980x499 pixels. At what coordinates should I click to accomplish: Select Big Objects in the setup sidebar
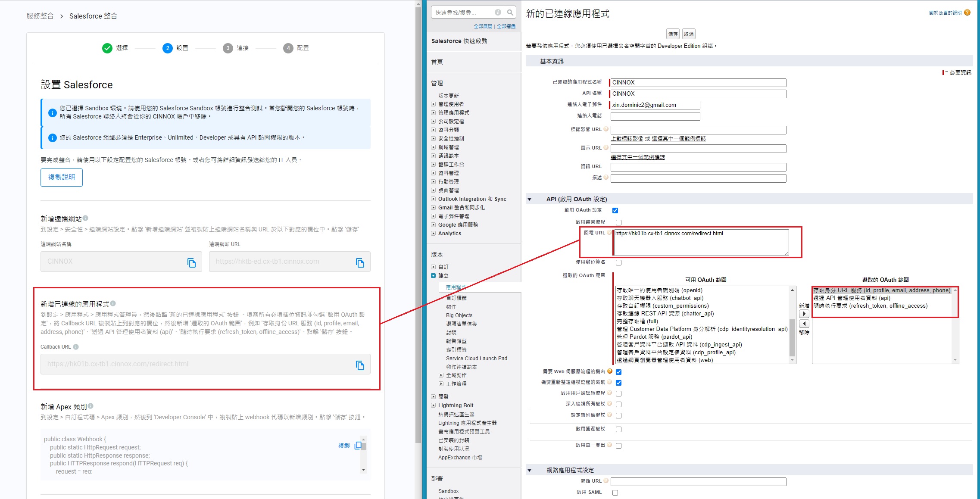[459, 315]
